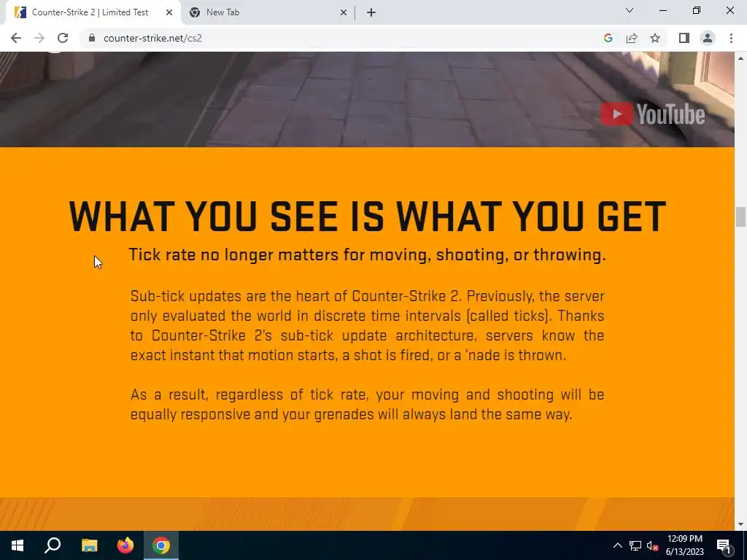Open the Windows Start menu
Screen dimensions: 747x560
18,545
